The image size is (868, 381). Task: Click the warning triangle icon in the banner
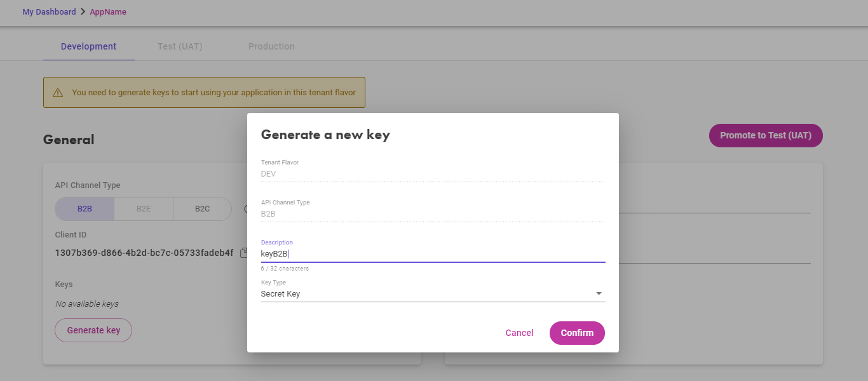[58, 93]
